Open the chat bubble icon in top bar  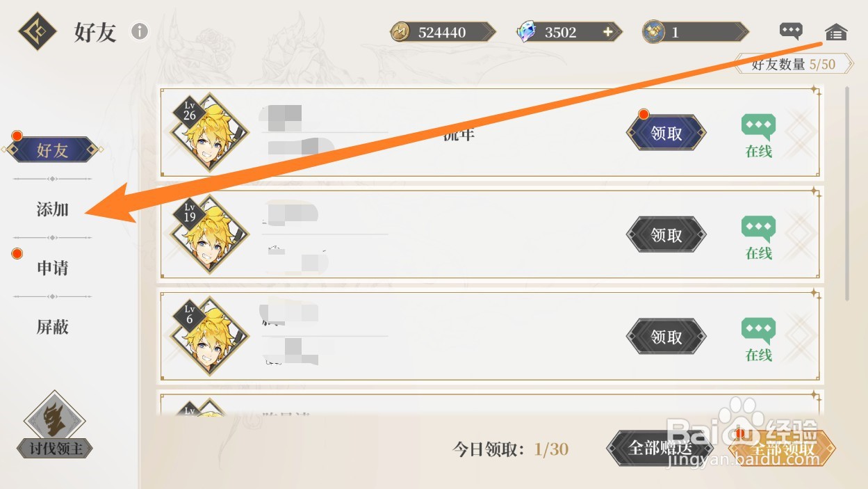791,31
